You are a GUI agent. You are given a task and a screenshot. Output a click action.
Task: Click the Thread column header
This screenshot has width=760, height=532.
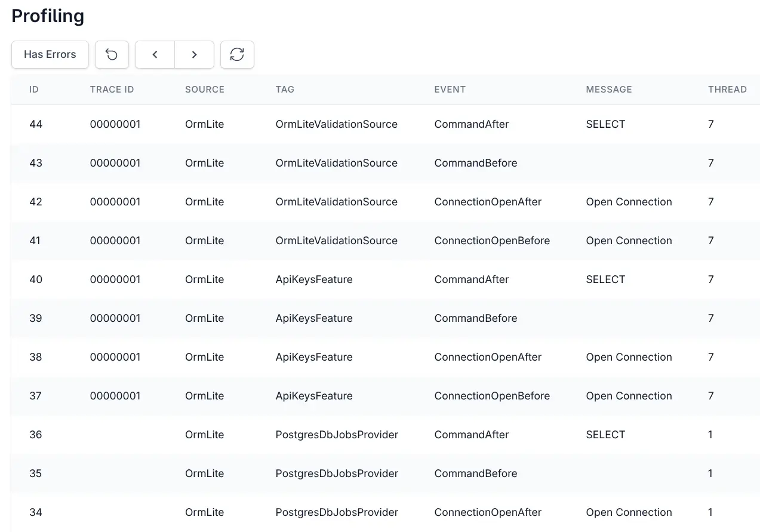tap(727, 90)
